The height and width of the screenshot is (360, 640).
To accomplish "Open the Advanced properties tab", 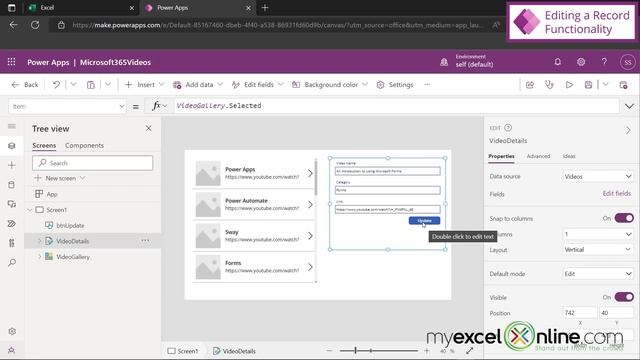I will [538, 156].
